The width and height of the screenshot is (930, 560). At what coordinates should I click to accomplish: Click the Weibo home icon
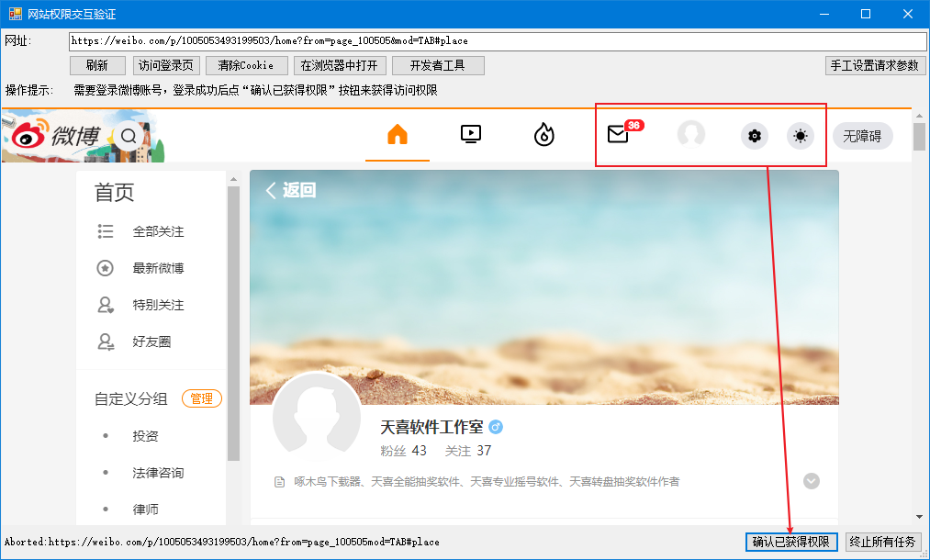coord(397,135)
